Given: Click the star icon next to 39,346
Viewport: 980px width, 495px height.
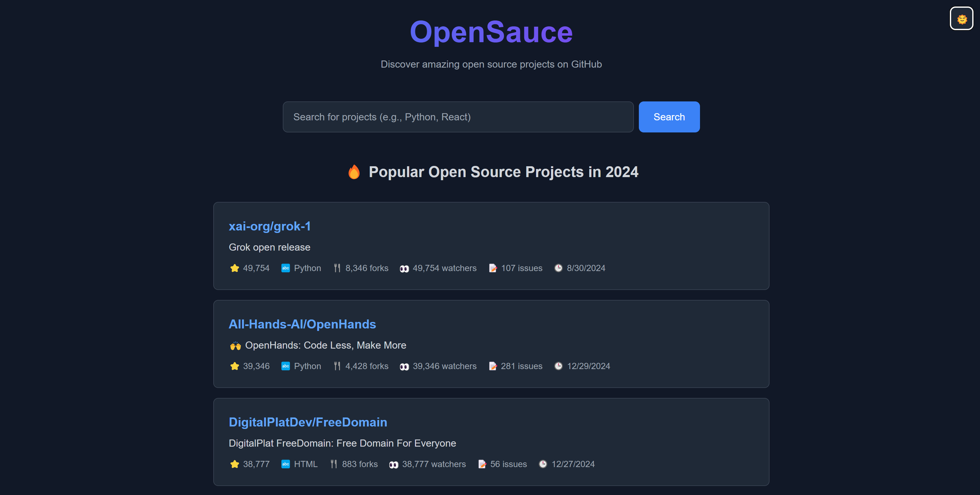Looking at the screenshot, I should (x=234, y=366).
